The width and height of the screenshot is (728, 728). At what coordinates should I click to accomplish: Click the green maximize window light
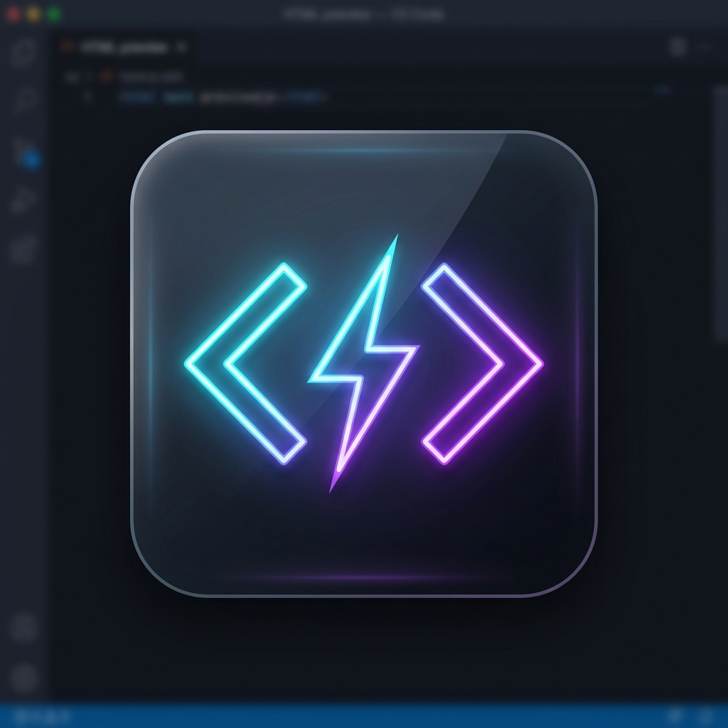(x=54, y=14)
